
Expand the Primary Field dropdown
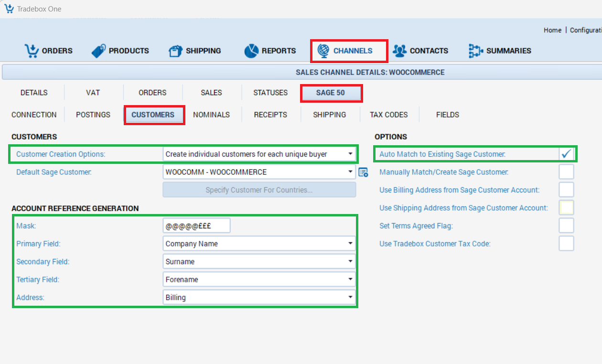[x=259, y=244]
